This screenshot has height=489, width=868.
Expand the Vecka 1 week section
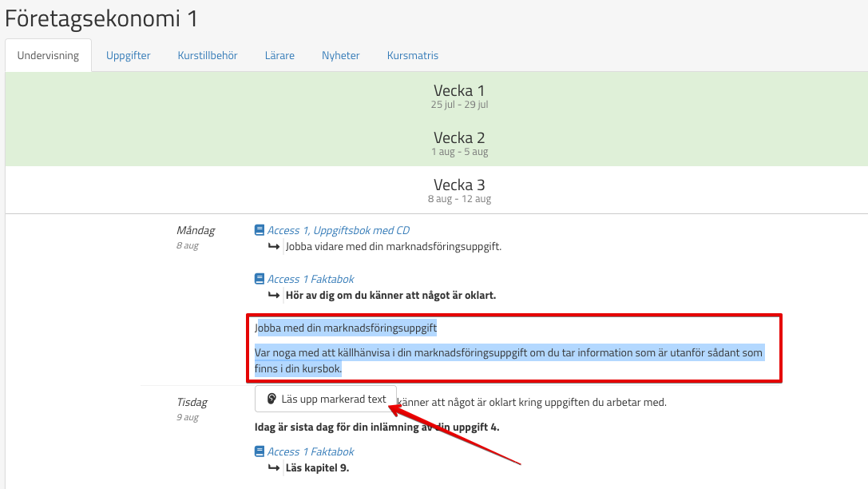458,96
